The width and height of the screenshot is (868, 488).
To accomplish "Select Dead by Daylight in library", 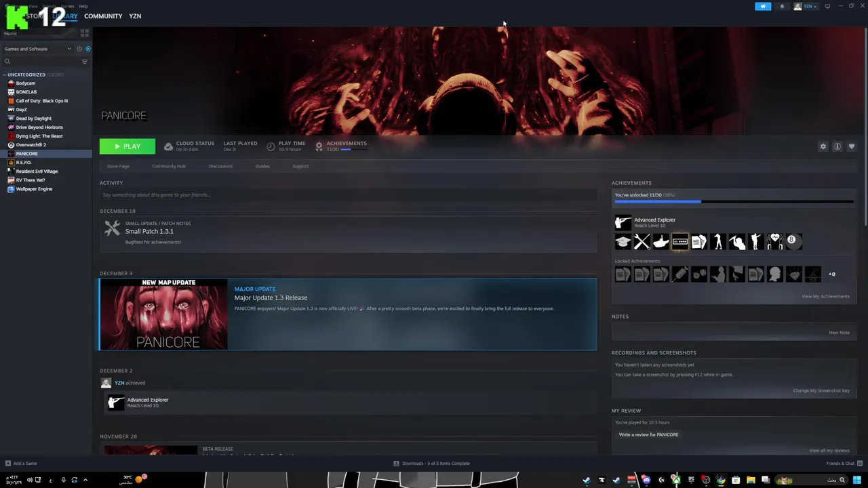I will tap(33, 119).
